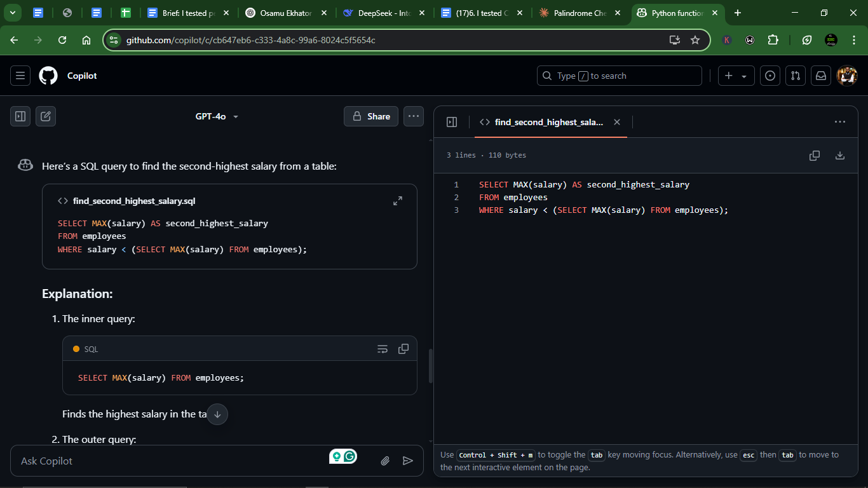
Task: Expand the create new plus dropdown
Action: (x=736, y=76)
